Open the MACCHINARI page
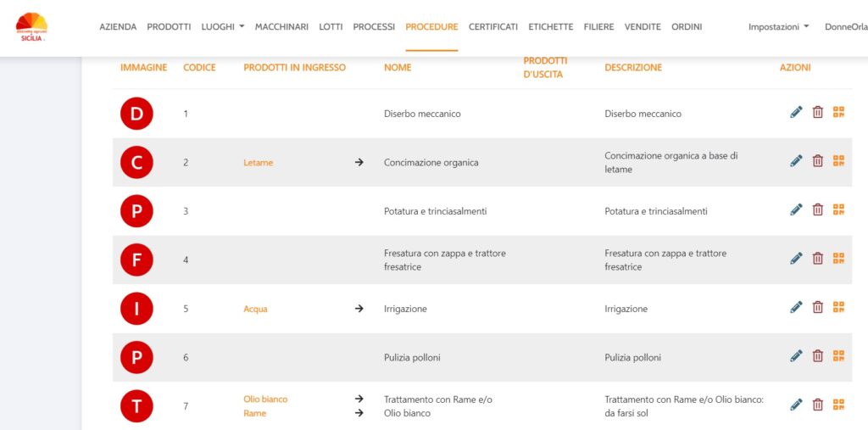The width and height of the screenshot is (868, 430). 281,26
